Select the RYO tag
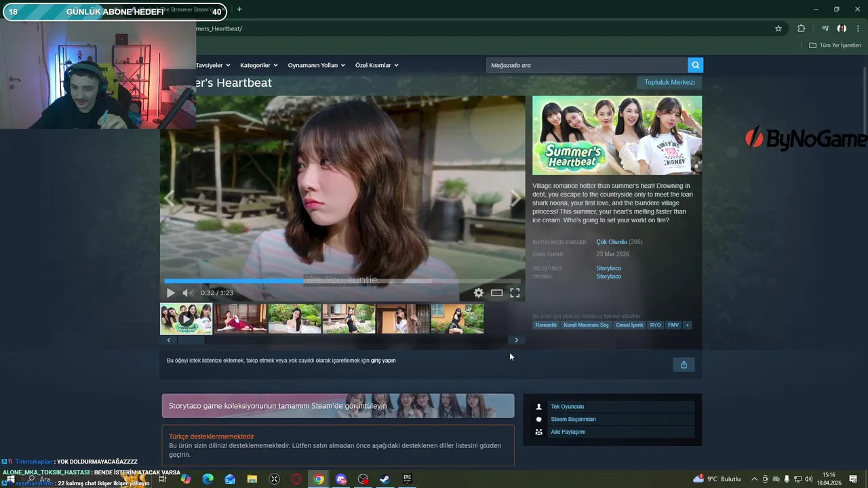 pyautogui.click(x=655, y=325)
